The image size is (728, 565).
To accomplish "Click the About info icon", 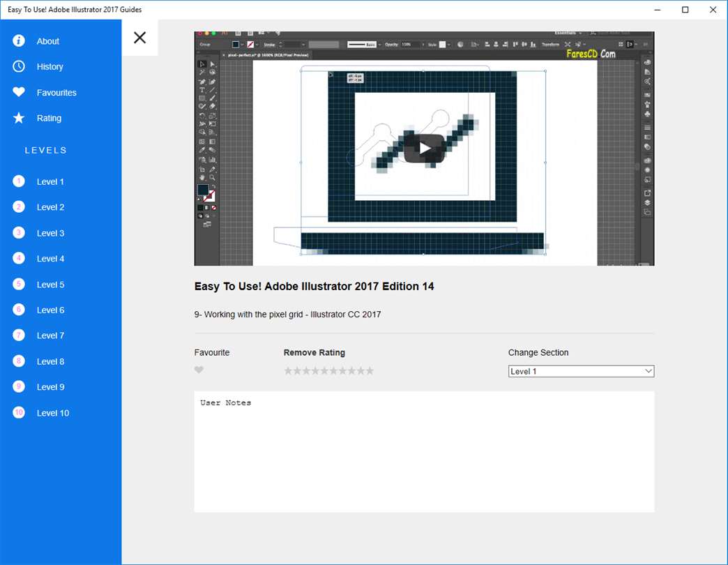I will [x=19, y=41].
